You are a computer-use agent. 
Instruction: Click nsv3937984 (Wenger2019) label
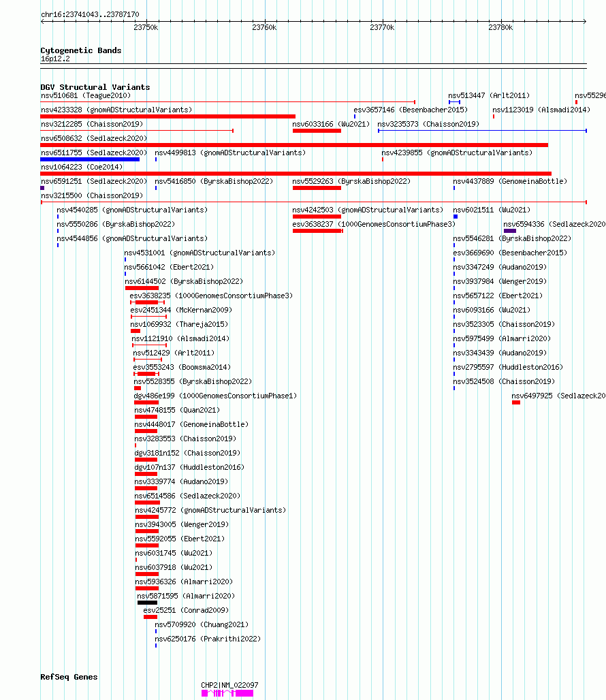[x=500, y=281]
